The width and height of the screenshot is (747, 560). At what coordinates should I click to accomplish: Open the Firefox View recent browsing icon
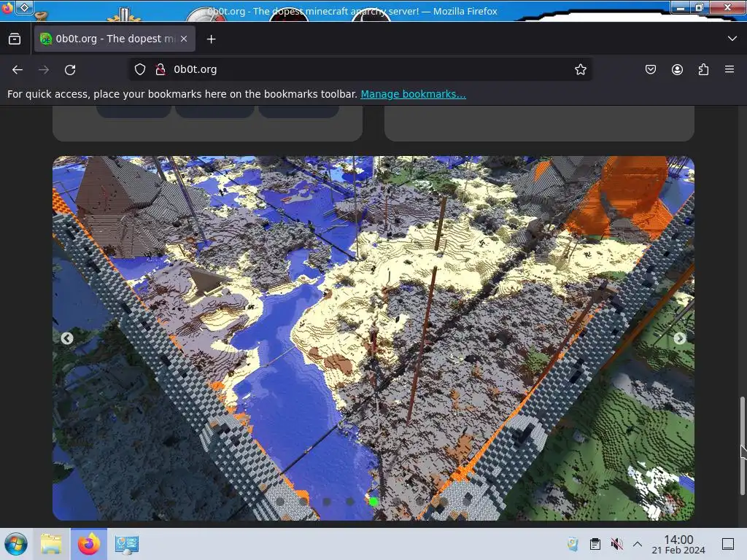pyautogui.click(x=15, y=39)
